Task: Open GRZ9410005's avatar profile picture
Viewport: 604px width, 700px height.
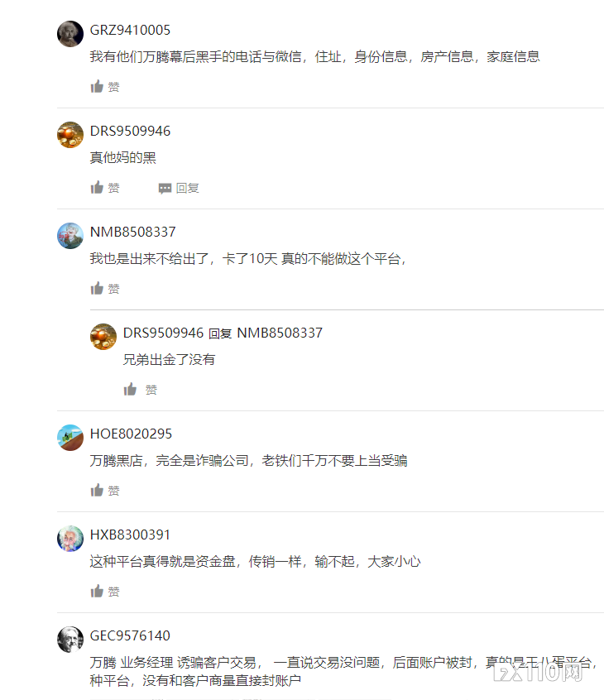Action: pos(70,33)
